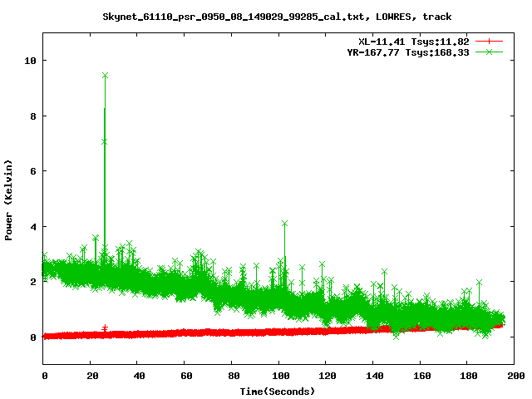Click the tallest green spike's top marker

[105, 76]
